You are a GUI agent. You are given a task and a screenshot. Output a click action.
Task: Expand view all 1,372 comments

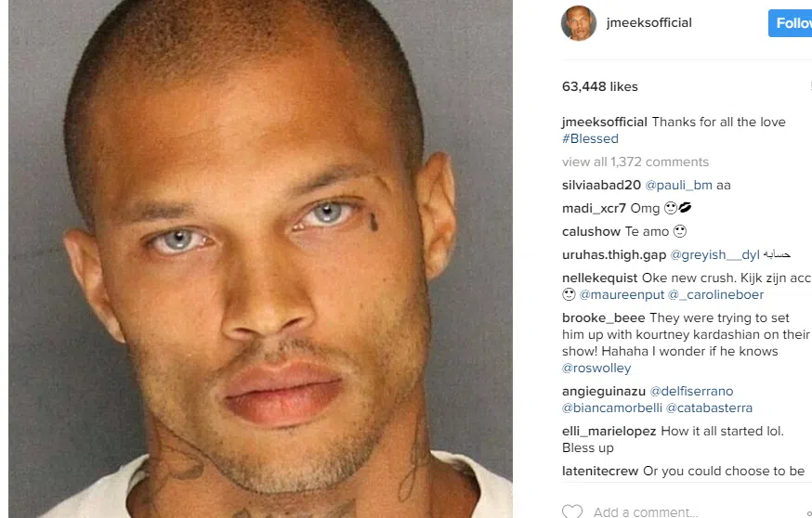635,162
